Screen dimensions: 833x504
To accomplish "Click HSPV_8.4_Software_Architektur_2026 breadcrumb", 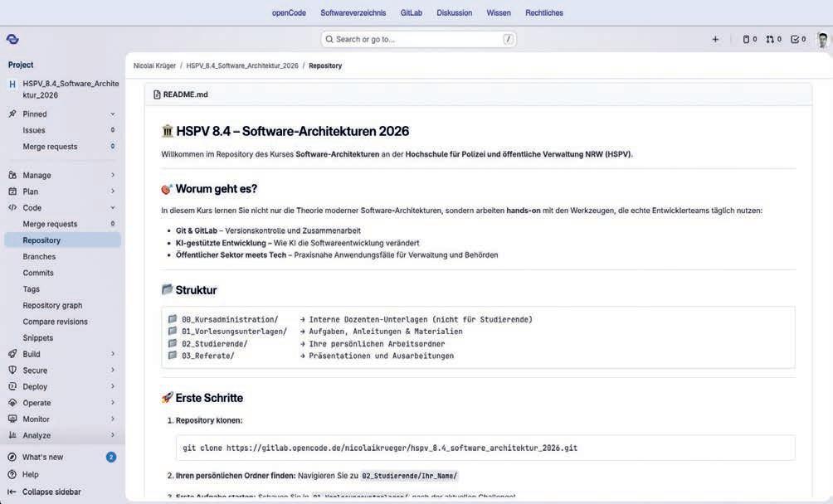I will click(242, 65).
